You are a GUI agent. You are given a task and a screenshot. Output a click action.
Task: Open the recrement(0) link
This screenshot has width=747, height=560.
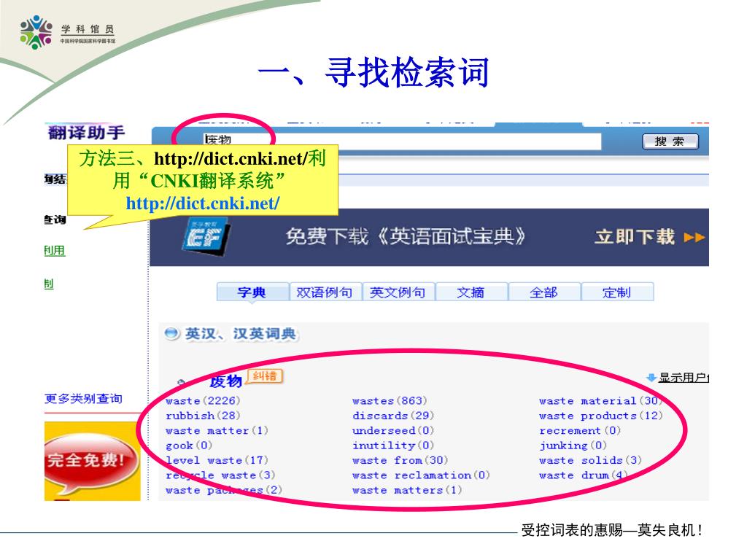point(580,430)
